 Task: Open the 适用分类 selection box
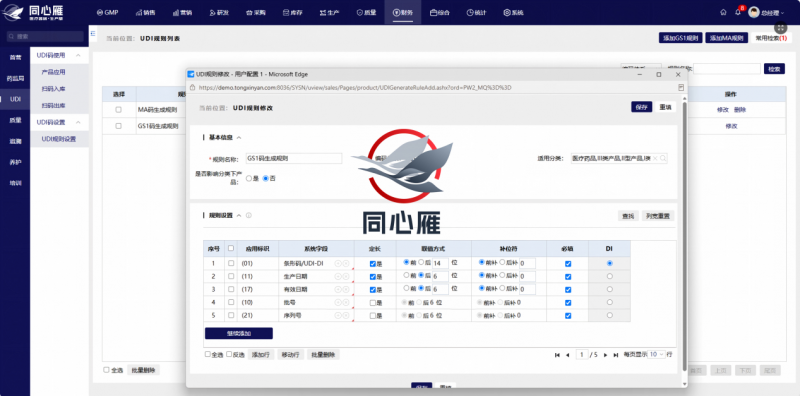point(619,158)
